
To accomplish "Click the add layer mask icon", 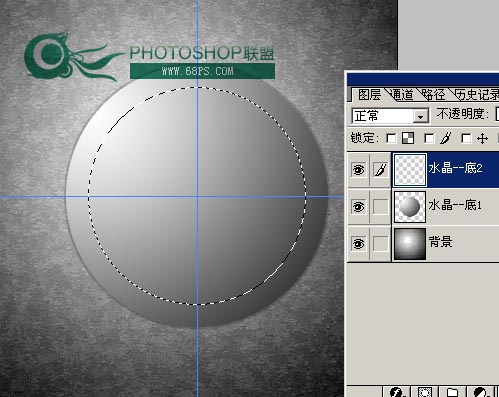I will 424,392.
